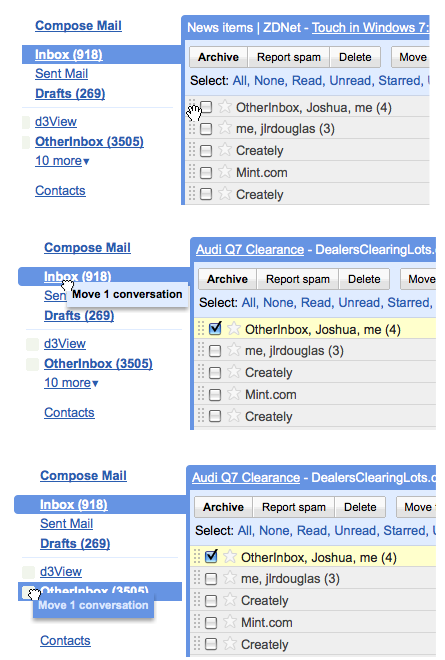Screen dimensions: 445x660
Task: Star the checked OtherInbox conversation in bottom panel
Action: point(229,556)
